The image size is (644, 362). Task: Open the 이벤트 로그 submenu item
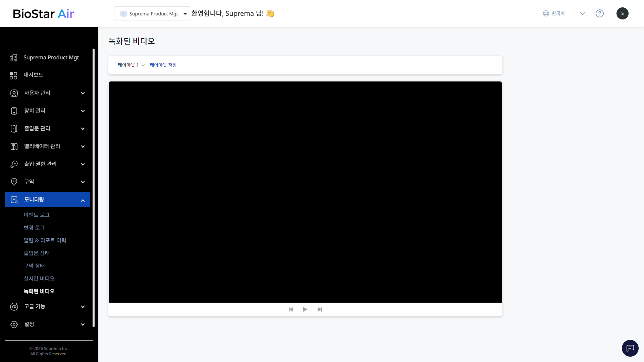[x=37, y=215]
